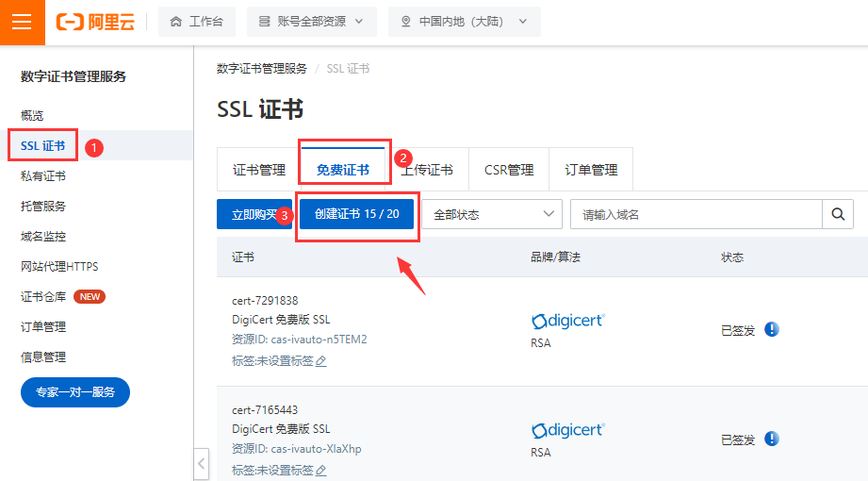Viewport: 868px width, 481px height.
Task: Click DigiCert logo in cert-7291838 row
Action: click(568, 321)
